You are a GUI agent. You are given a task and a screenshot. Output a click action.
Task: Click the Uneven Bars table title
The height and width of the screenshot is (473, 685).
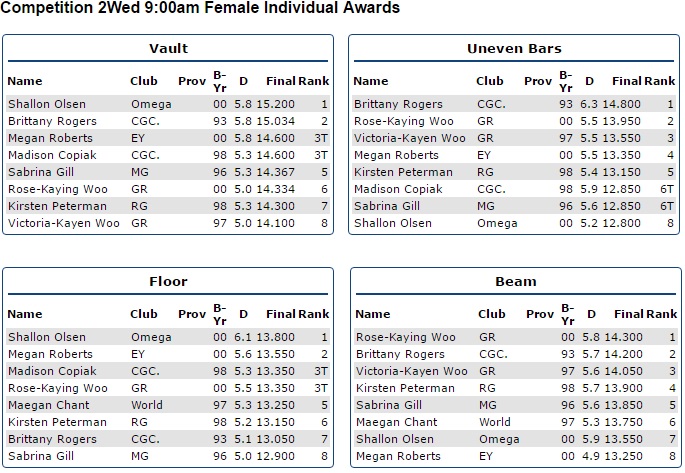[x=514, y=48]
